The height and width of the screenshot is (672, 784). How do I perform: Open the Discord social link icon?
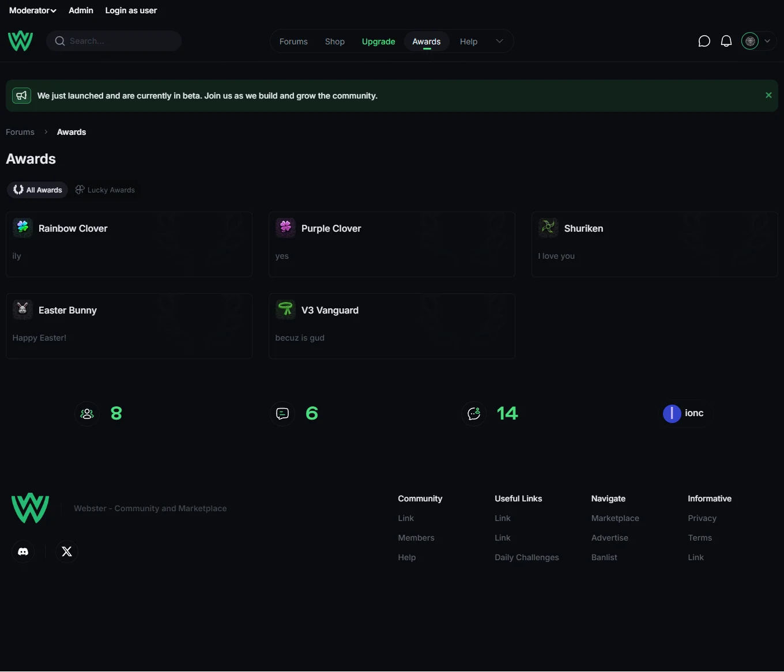pos(23,552)
